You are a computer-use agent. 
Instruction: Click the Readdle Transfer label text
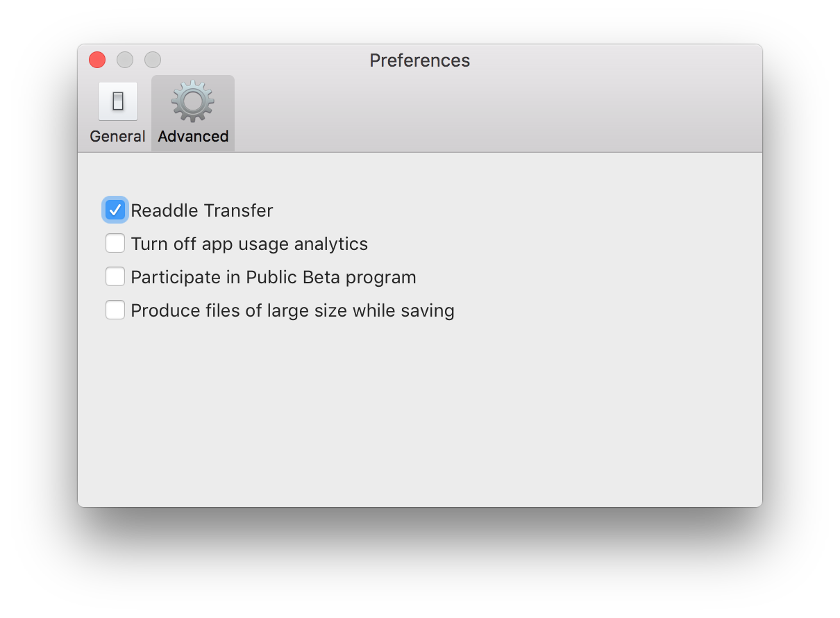[x=202, y=210]
